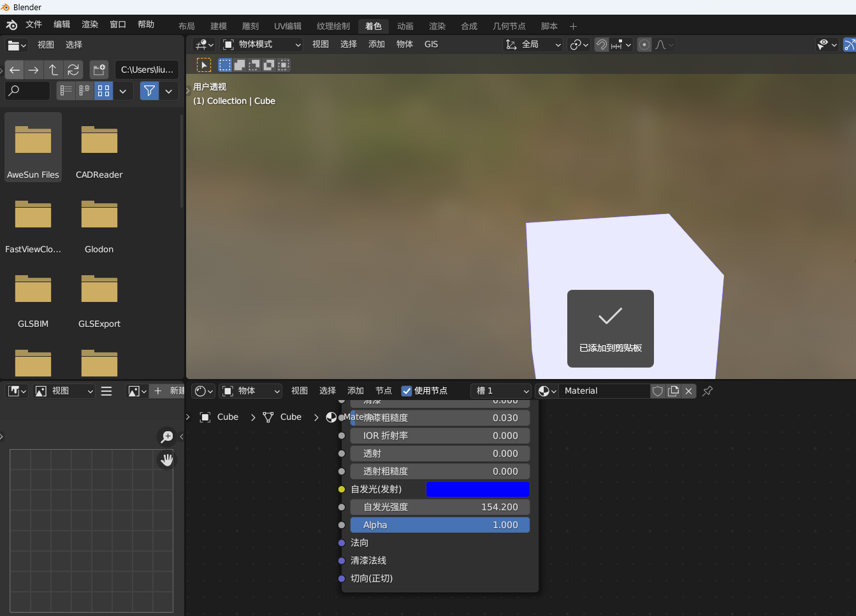Viewport: 856px width, 616px height.
Task: Open file browser editor type dropdown
Action: coord(17,45)
